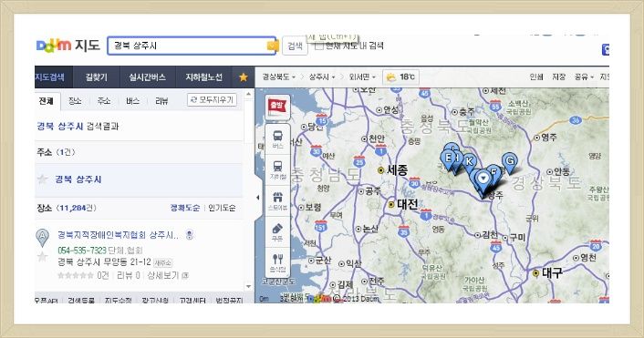This screenshot has height=338, width=644.
Task: Select the 장소 results filter tab
Action: click(75, 101)
